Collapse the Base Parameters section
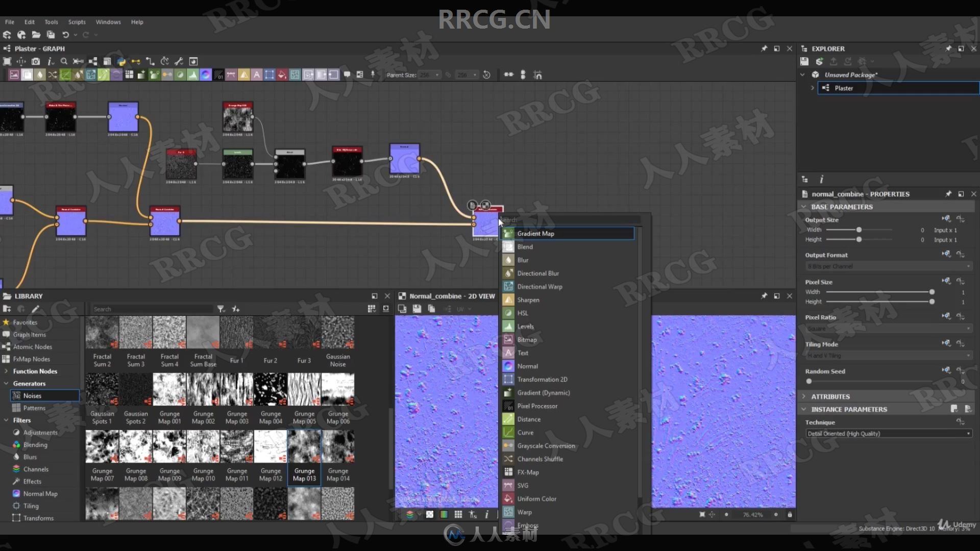 pyautogui.click(x=804, y=207)
